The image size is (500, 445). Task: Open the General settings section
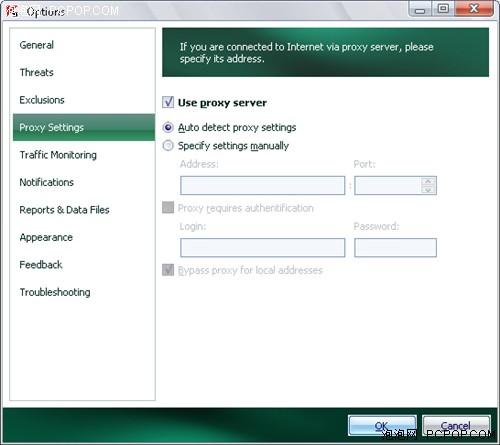[37, 45]
